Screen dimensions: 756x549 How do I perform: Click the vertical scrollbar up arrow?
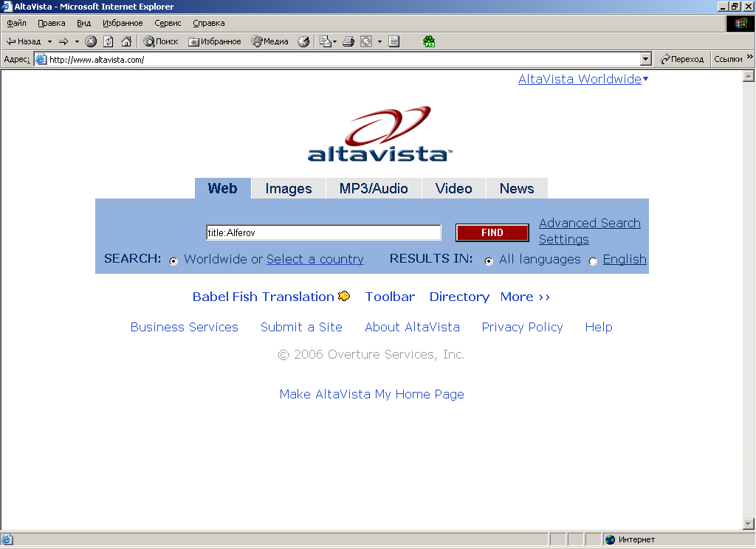[x=749, y=76]
